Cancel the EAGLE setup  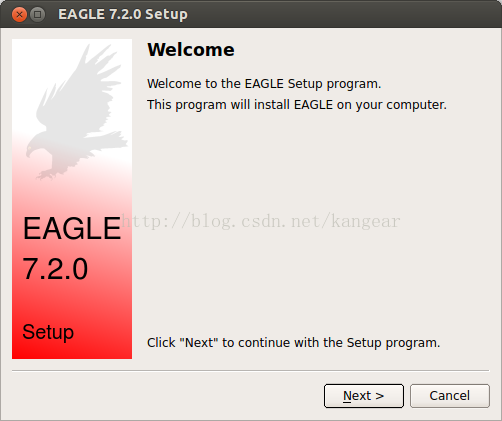click(450, 396)
